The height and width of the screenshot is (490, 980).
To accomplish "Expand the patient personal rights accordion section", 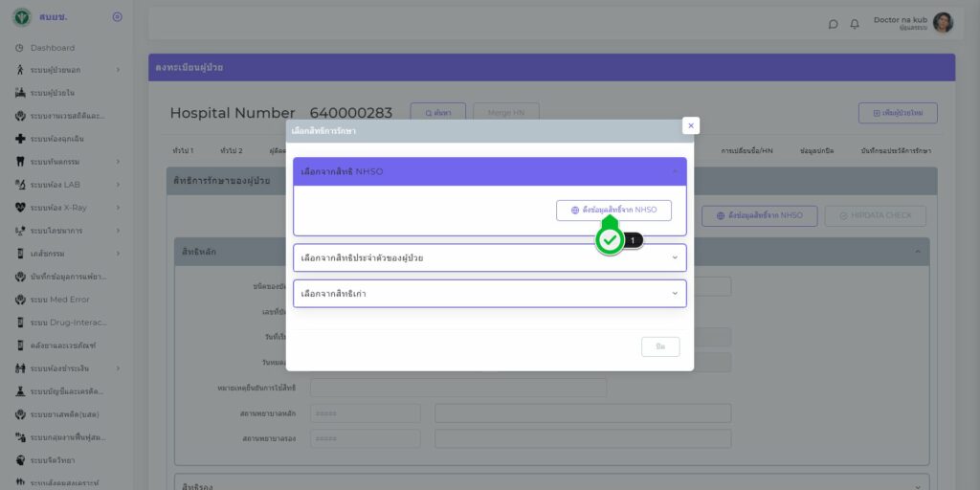I will tap(489, 257).
